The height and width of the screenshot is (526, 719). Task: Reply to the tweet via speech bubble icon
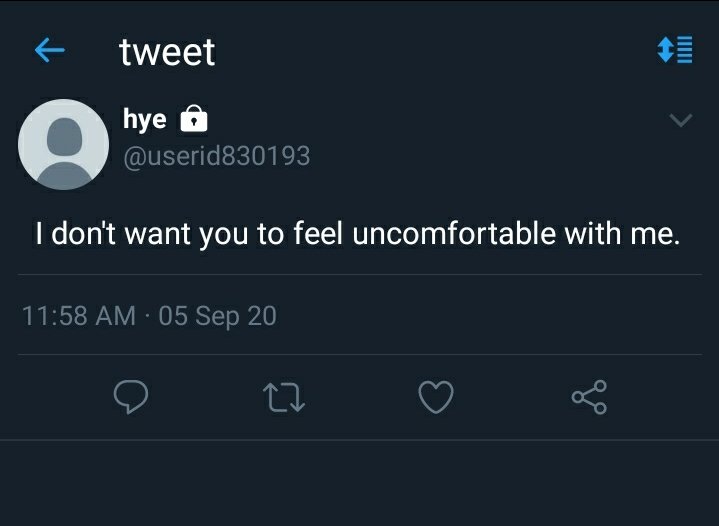pyautogui.click(x=131, y=397)
